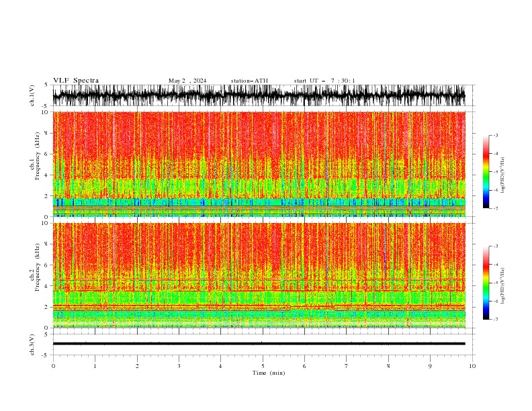Click the "Time (min)" axis title

[x=269, y=373]
